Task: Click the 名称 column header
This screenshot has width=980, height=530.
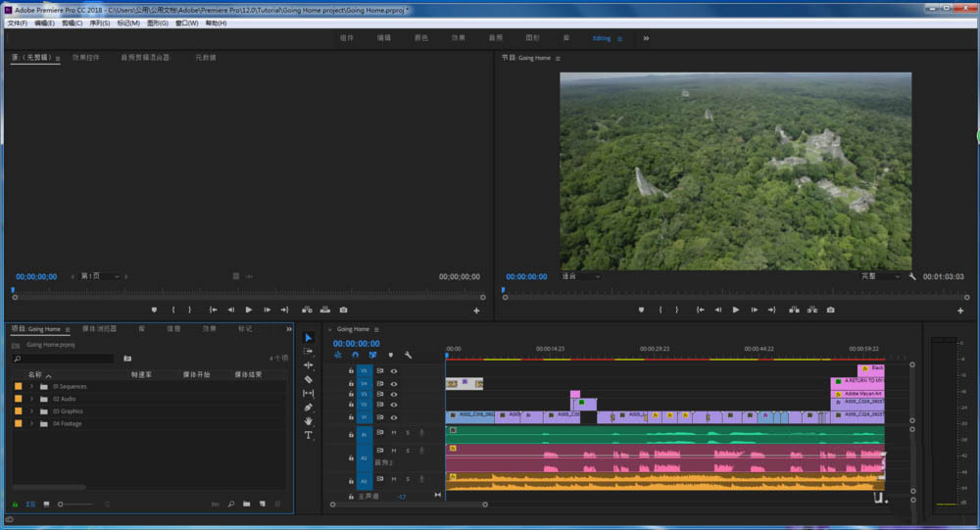Action: [35, 374]
